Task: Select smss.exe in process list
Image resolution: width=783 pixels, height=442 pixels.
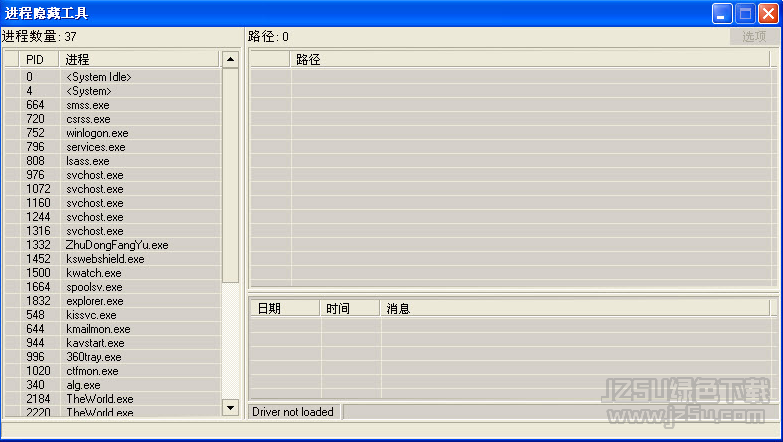Action: point(112,105)
